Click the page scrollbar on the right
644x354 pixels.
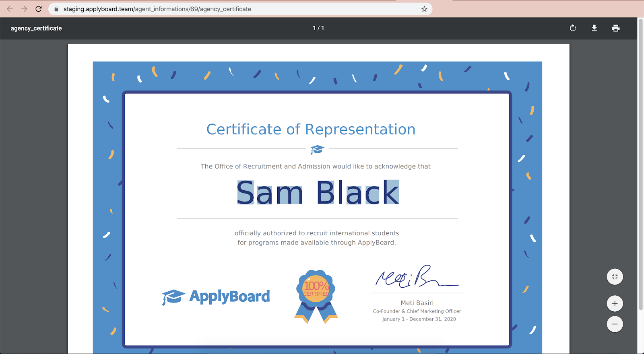tap(641, 164)
